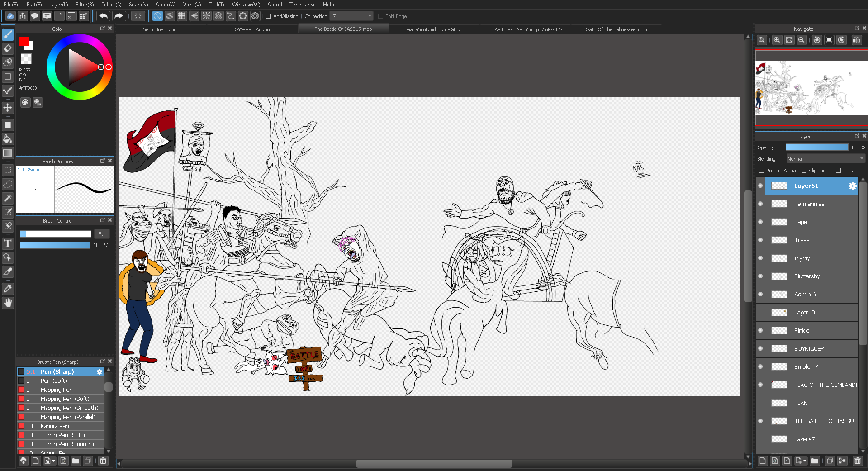Image resolution: width=868 pixels, height=471 pixels.
Task: Choose the Hand pan tool
Action: (x=8, y=303)
